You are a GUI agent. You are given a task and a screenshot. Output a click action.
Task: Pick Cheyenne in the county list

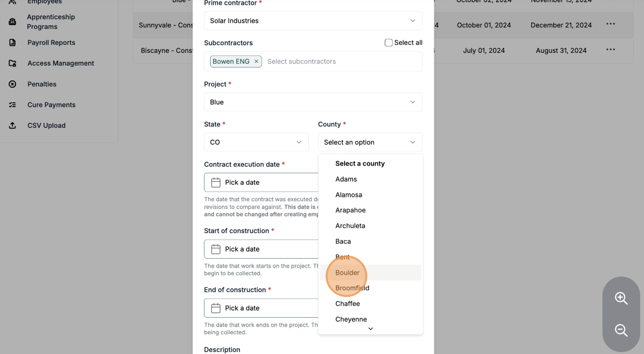pyautogui.click(x=351, y=319)
